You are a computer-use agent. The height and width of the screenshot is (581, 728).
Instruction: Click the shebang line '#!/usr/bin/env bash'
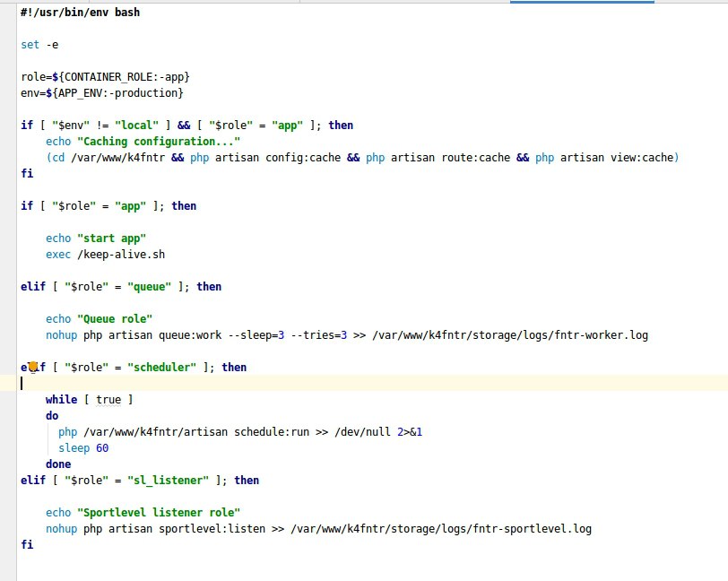pyautogui.click(x=80, y=12)
